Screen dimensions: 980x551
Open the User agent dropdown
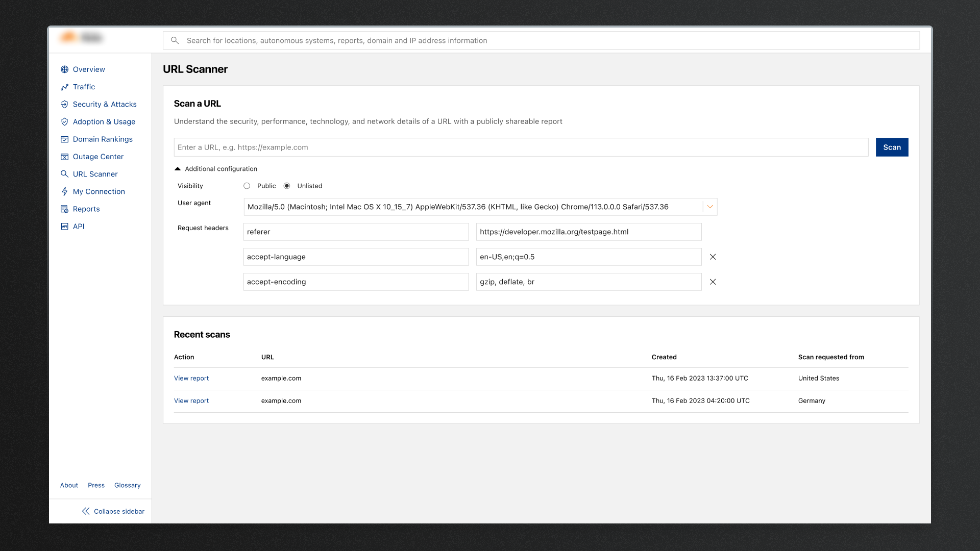coord(709,207)
